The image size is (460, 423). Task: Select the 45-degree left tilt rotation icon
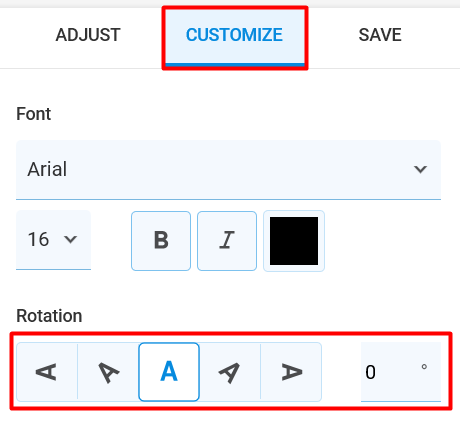click(x=108, y=372)
